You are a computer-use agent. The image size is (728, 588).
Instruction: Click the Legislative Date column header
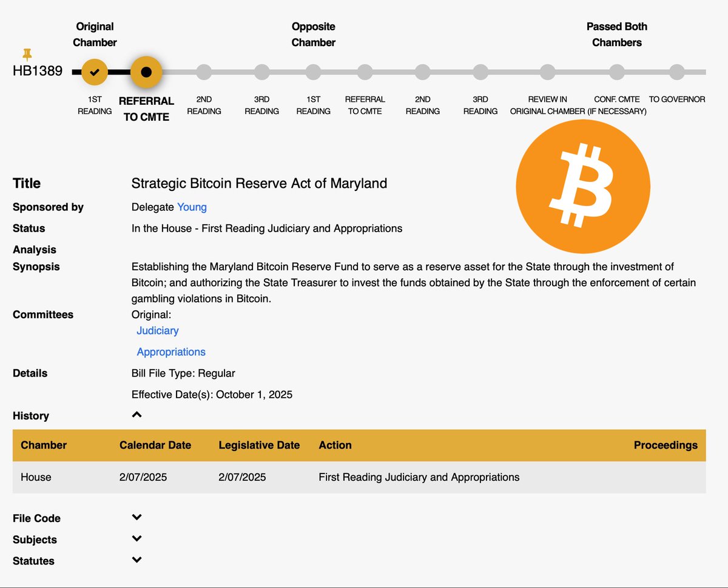[259, 445]
